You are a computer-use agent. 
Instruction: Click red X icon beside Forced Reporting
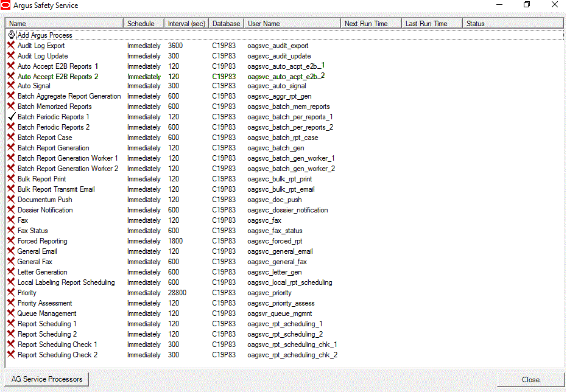(x=11, y=240)
